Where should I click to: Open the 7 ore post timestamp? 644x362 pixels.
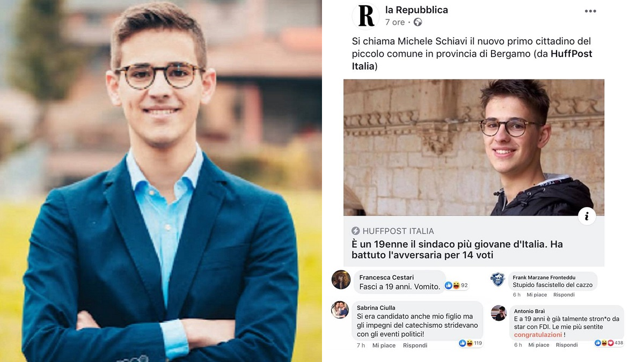pyautogui.click(x=395, y=23)
